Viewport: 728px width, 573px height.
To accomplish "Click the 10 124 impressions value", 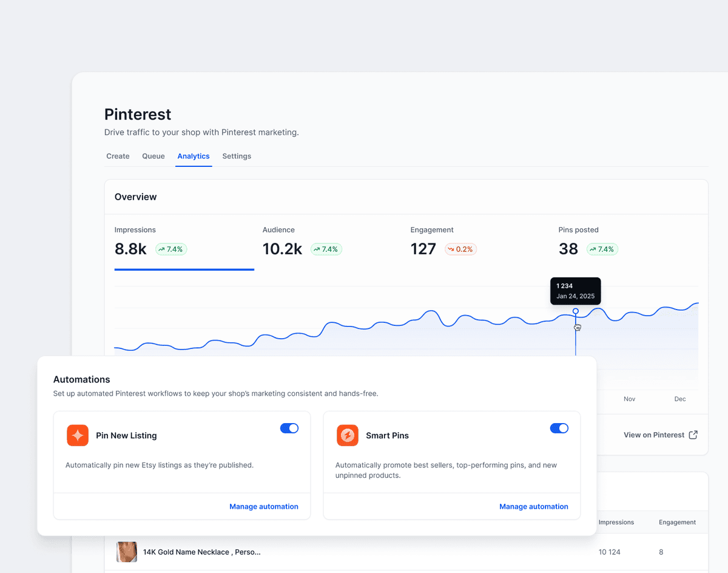I will click(610, 552).
